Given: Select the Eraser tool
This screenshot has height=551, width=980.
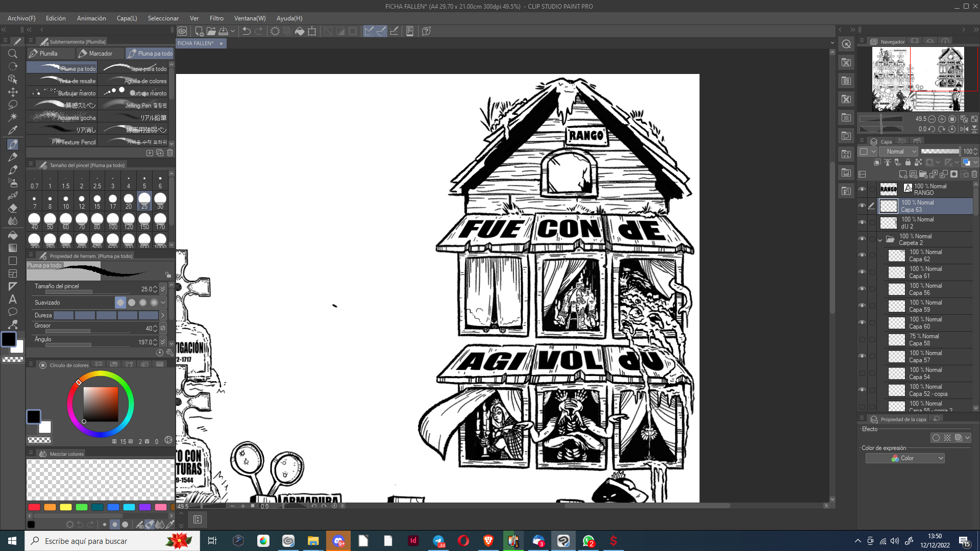Looking at the screenshot, I should [13, 208].
